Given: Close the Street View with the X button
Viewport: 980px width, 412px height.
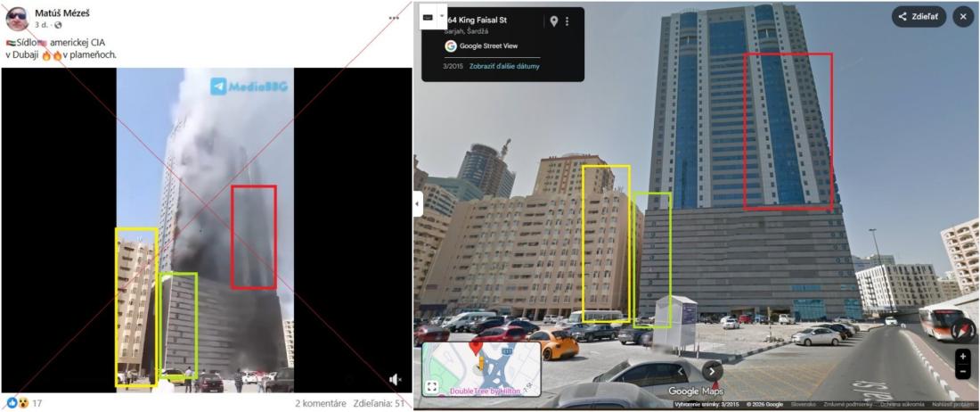Looking at the screenshot, I should (963, 17).
